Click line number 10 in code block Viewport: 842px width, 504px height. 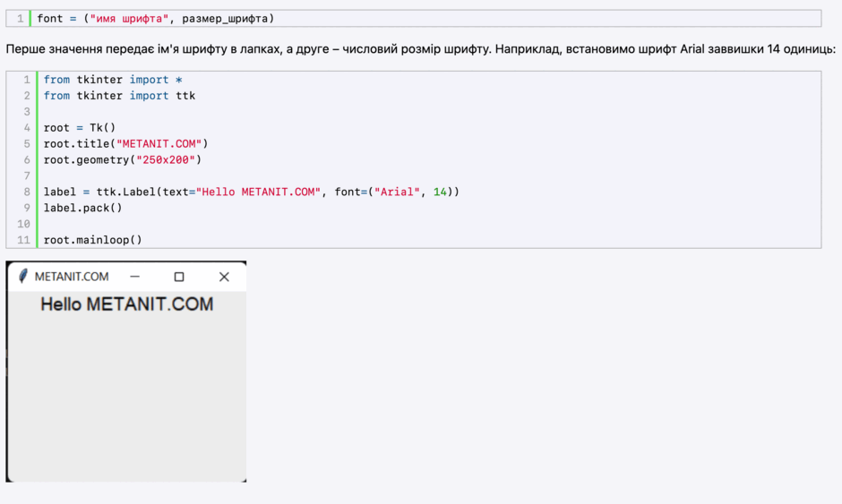click(x=23, y=224)
